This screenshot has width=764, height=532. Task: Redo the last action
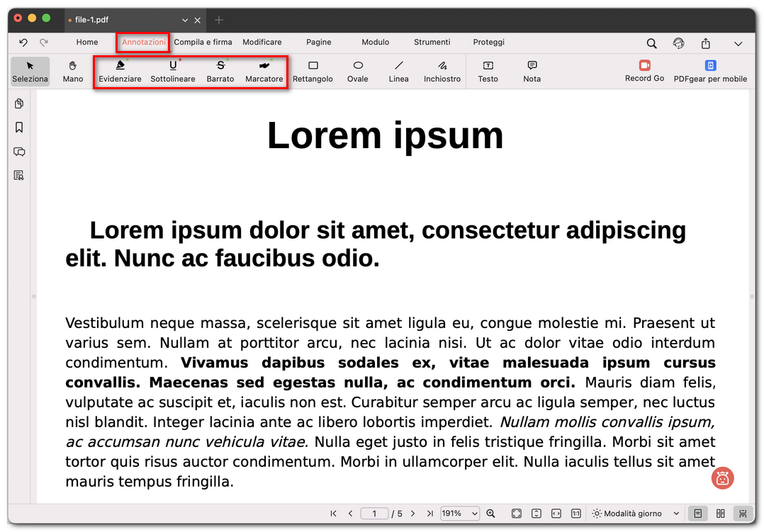[x=44, y=43]
